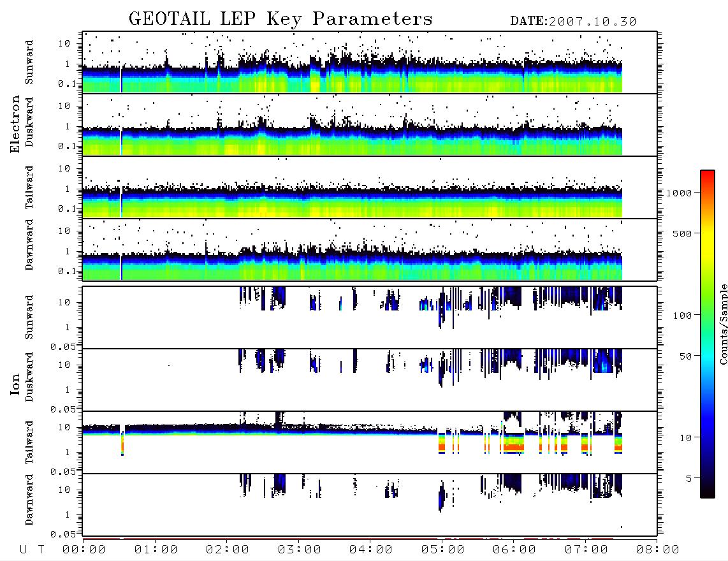The height and width of the screenshot is (561, 728).
Task: Click the 02:00 time tick label
Action: tap(228, 550)
